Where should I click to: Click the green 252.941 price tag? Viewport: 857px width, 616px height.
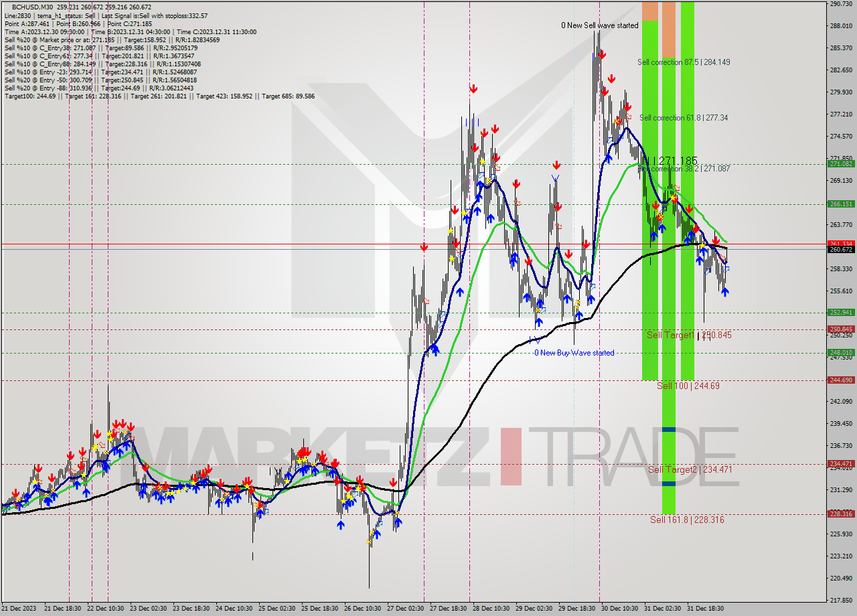[x=841, y=312]
